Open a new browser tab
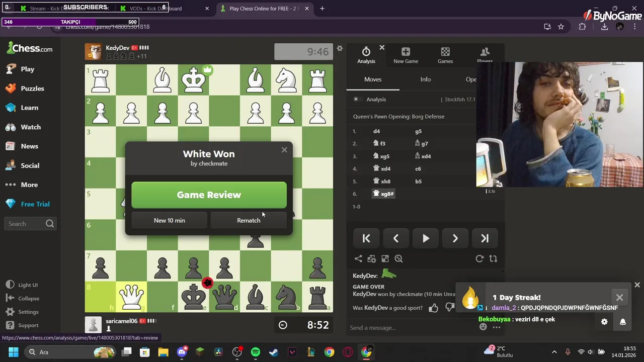The height and width of the screenshot is (362, 644). pyautogui.click(x=322, y=9)
